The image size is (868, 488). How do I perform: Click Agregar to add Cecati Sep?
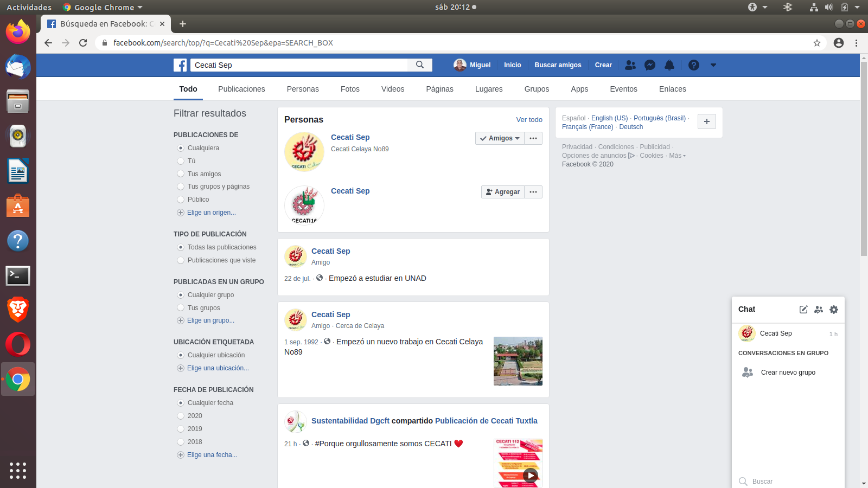click(503, 192)
